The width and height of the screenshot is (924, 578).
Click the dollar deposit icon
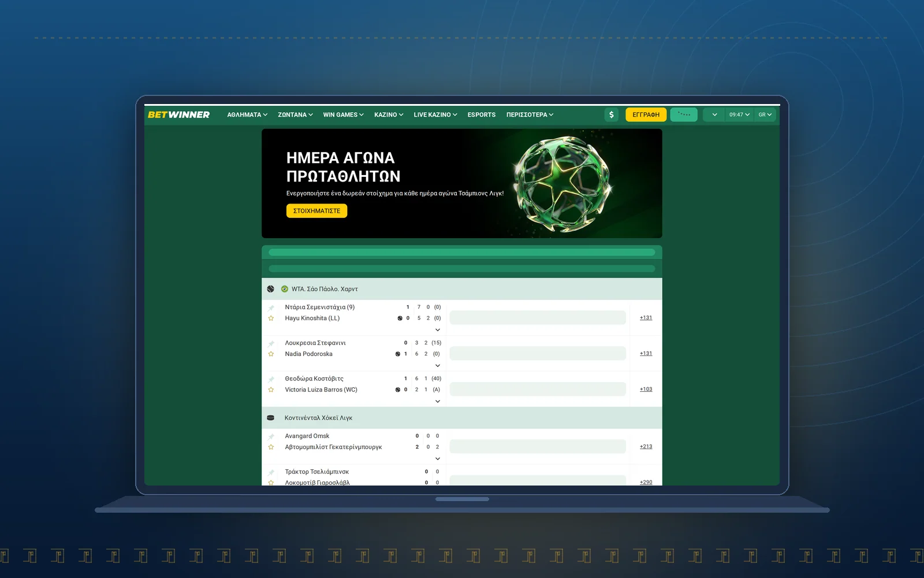click(612, 114)
